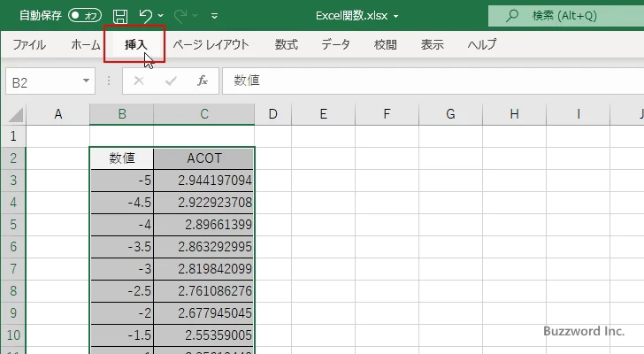Click the cell containing -3
Screen dimensions: 644x354
coord(122,269)
